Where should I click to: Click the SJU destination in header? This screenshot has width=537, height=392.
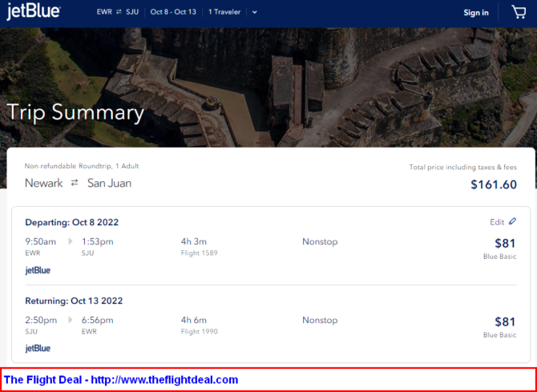click(x=132, y=12)
